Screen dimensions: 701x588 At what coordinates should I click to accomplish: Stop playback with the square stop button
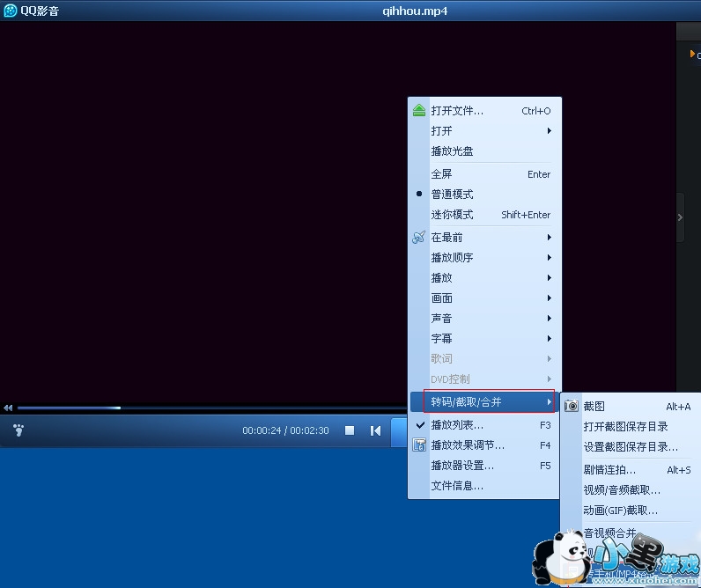pos(350,430)
